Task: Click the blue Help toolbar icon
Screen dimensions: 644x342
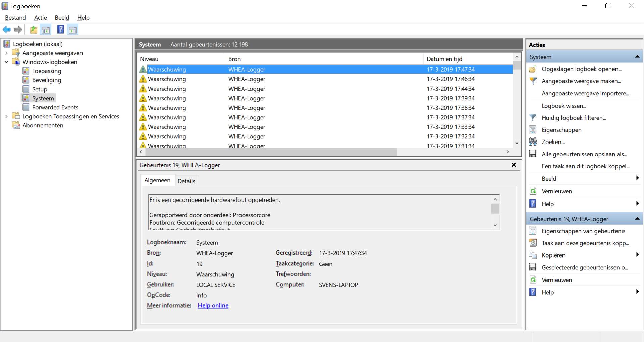Action: click(x=60, y=30)
